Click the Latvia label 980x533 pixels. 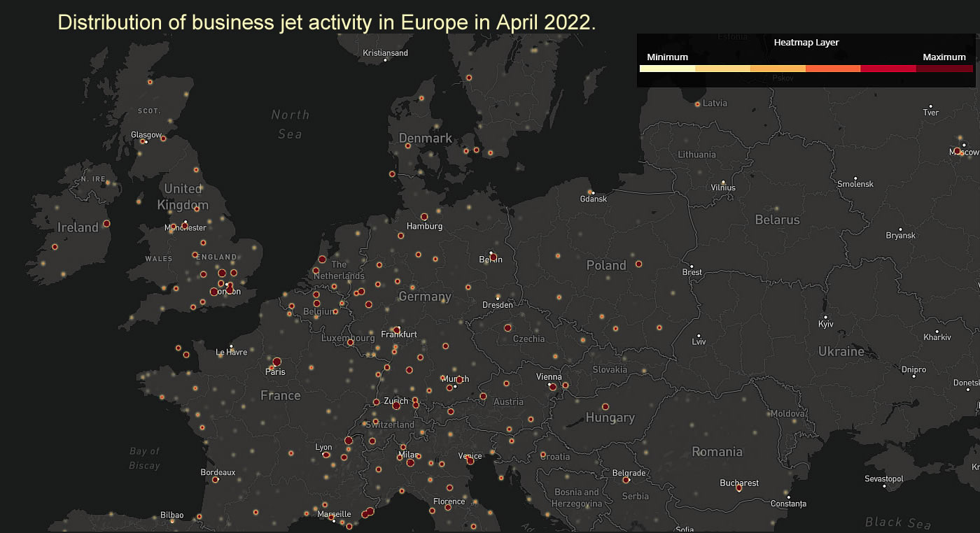click(715, 104)
